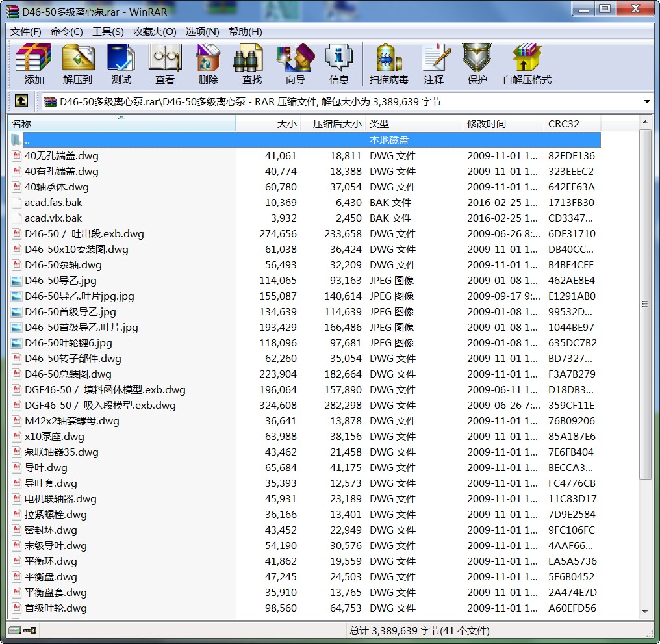The height and width of the screenshot is (644, 660).
Task: Open the 收藏夹(O) favorites menu
Action: click(155, 32)
